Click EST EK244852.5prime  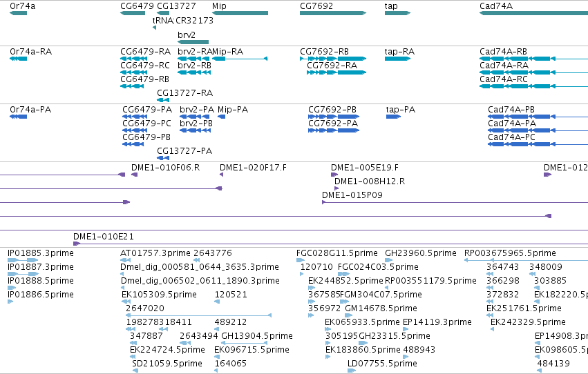point(312,288)
